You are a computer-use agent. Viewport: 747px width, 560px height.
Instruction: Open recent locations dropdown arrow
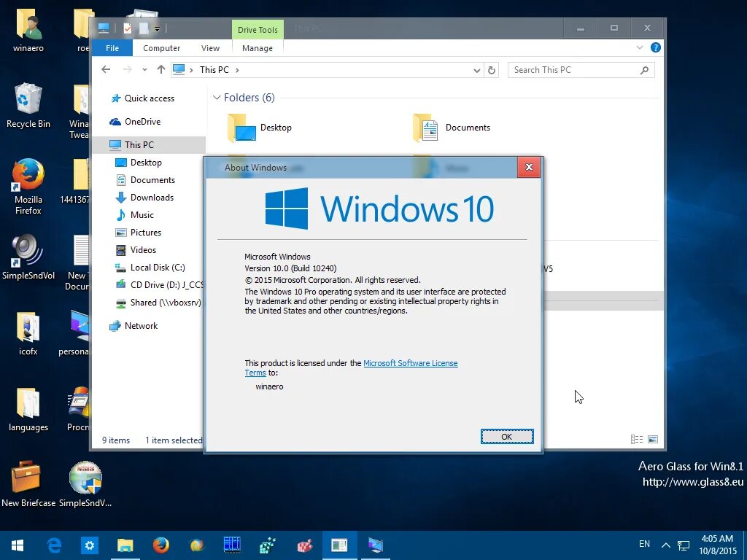(144, 69)
